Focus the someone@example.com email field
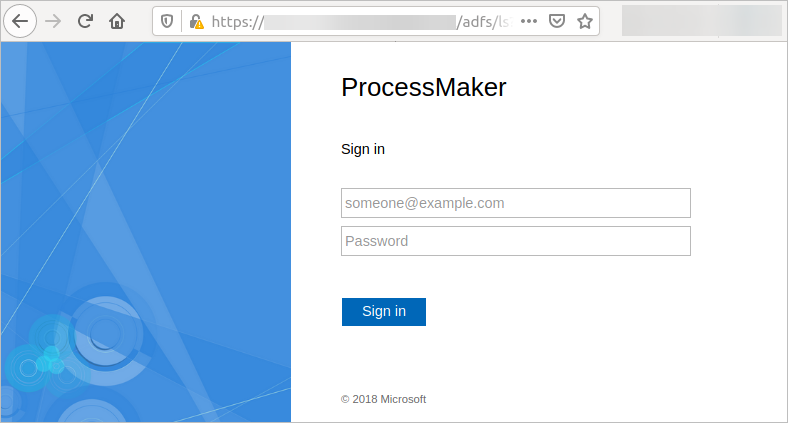The image size is (788, 423). click(x=515, y=203)
